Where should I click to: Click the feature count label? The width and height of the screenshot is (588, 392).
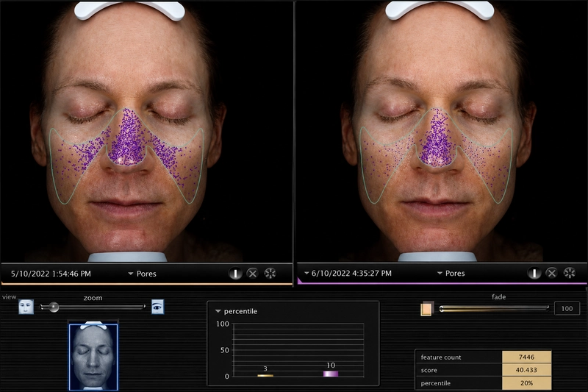click(441, 357)
